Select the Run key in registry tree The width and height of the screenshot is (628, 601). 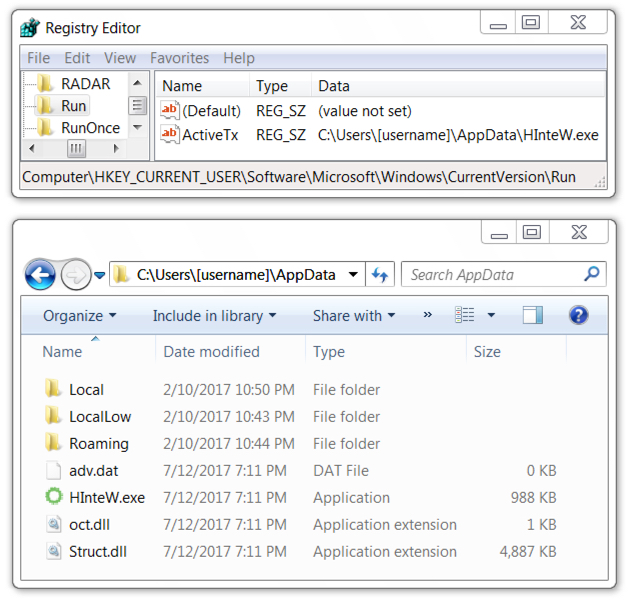click(73, 106)
